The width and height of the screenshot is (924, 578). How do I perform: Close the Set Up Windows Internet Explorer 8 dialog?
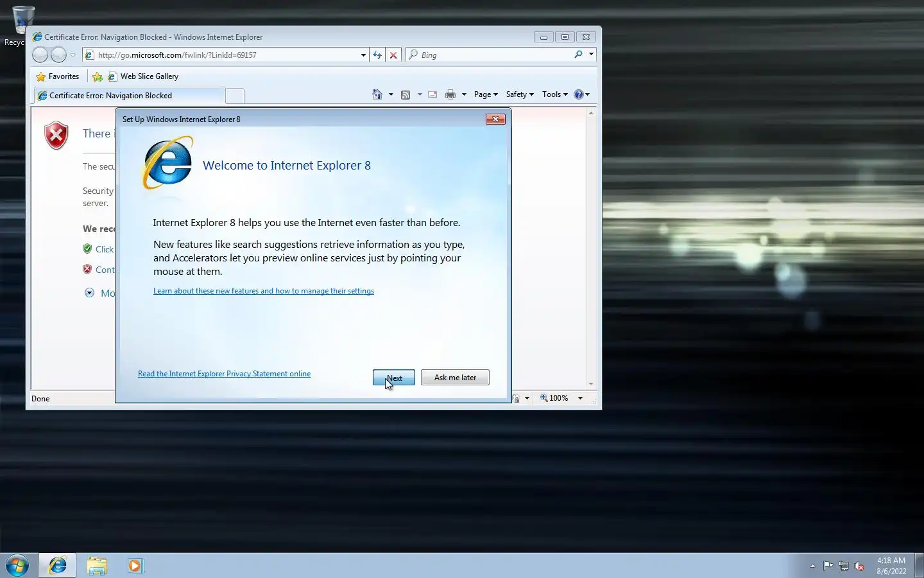click(495, 119)
